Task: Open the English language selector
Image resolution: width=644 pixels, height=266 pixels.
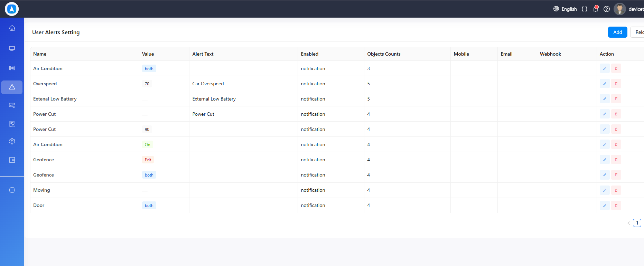Action: coord(565,9)
